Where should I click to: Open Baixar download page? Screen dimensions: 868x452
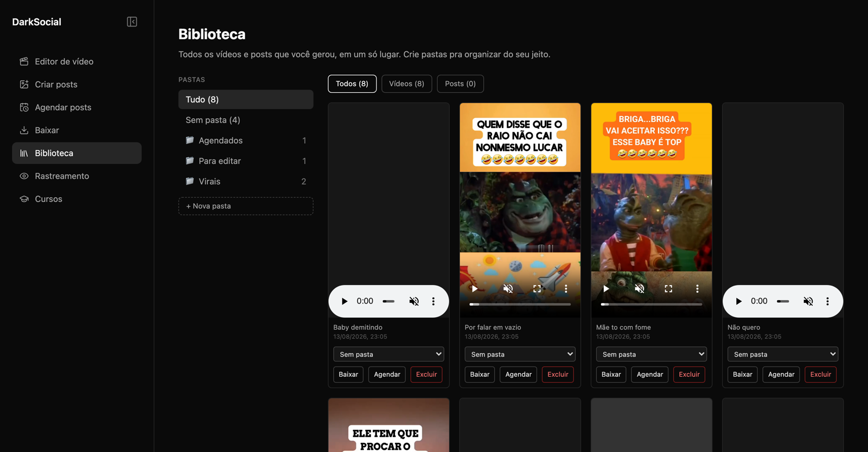[76, 130]
